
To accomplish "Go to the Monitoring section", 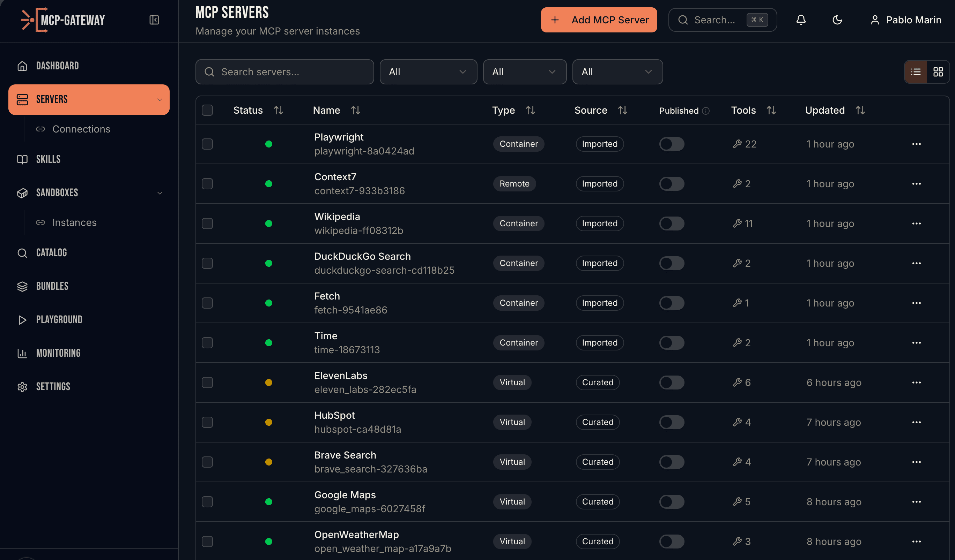I will 58,353.
